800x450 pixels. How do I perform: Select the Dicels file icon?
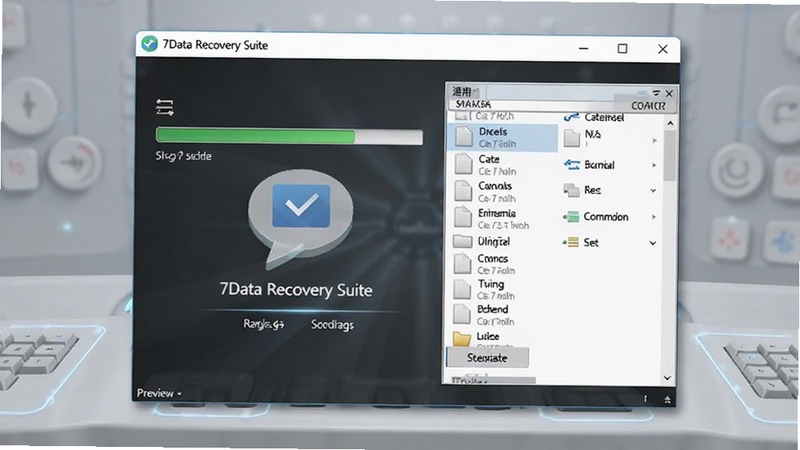click(464, 137)
